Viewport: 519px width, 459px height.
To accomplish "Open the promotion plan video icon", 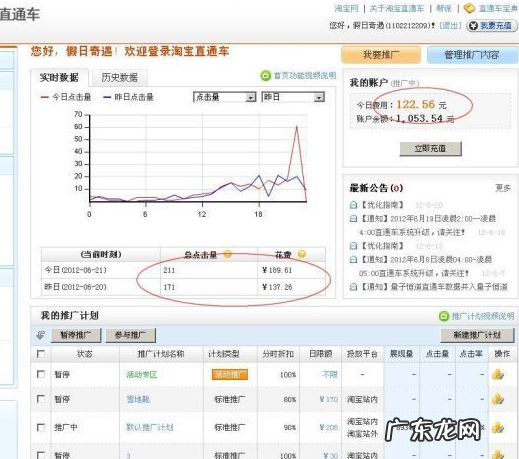I will [444, 316].
